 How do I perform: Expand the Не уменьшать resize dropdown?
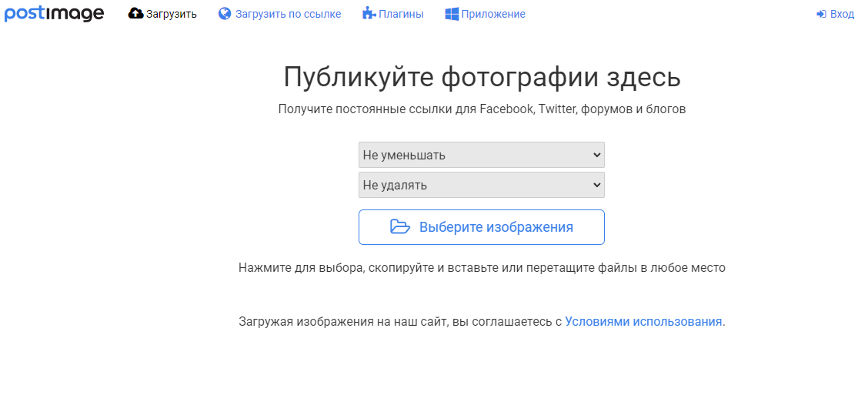(x=482, y=155)
